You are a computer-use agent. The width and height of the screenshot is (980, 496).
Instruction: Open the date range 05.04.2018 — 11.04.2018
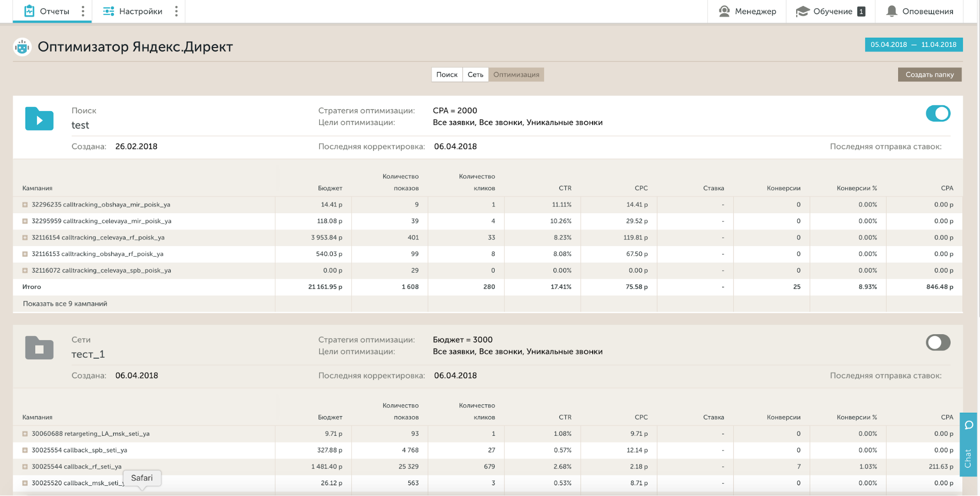tap(913, 45)
